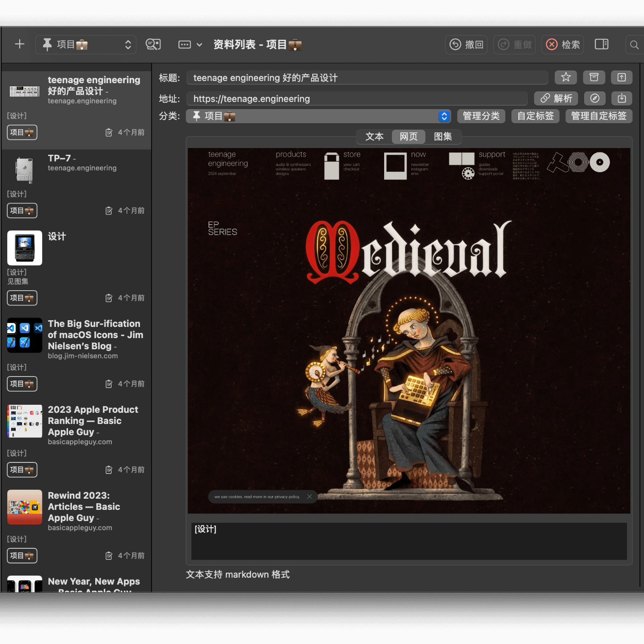
Task: Click the square frame icon beside 'now'
Action: click(395, 166)
